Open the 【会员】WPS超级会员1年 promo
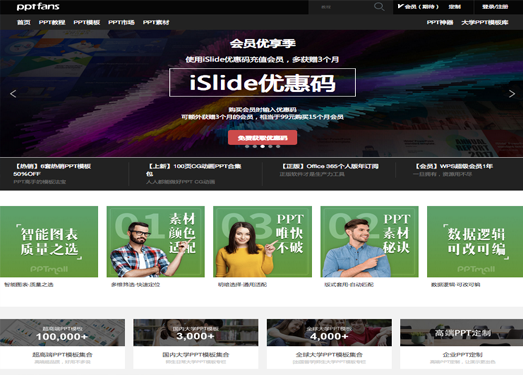Image resolution: width=523 pixels, height=375 pixels. click(x=453, y=166)
